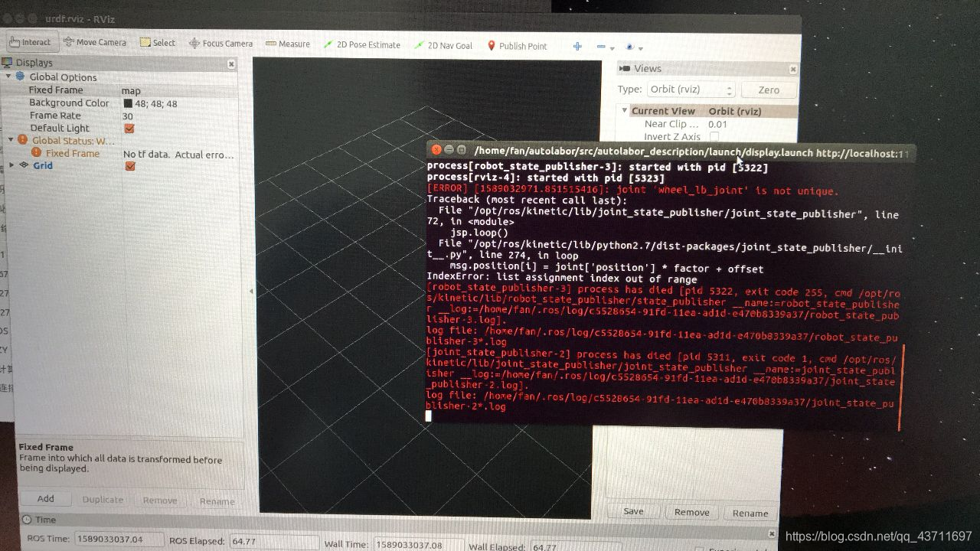Viewport: 980px width, 551px height.
Task: Collapse the Current View tree item
Action: coord(625,110)
